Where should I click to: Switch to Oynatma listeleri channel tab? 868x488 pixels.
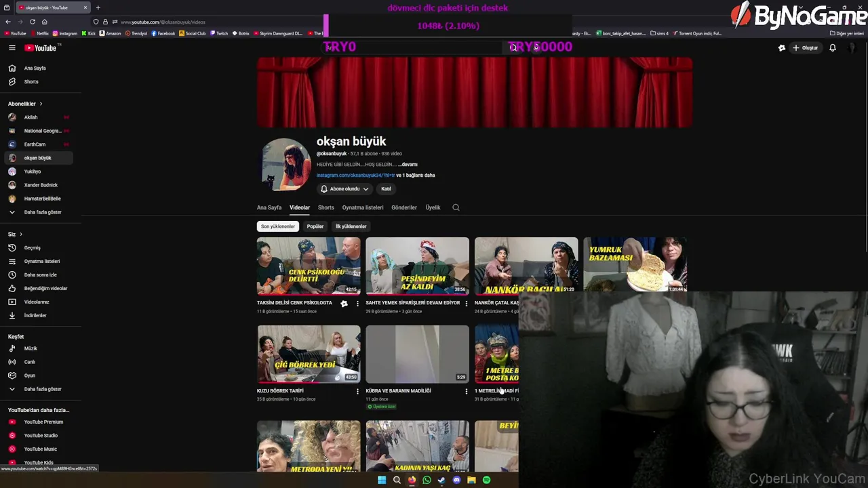(x=363, y=207)
